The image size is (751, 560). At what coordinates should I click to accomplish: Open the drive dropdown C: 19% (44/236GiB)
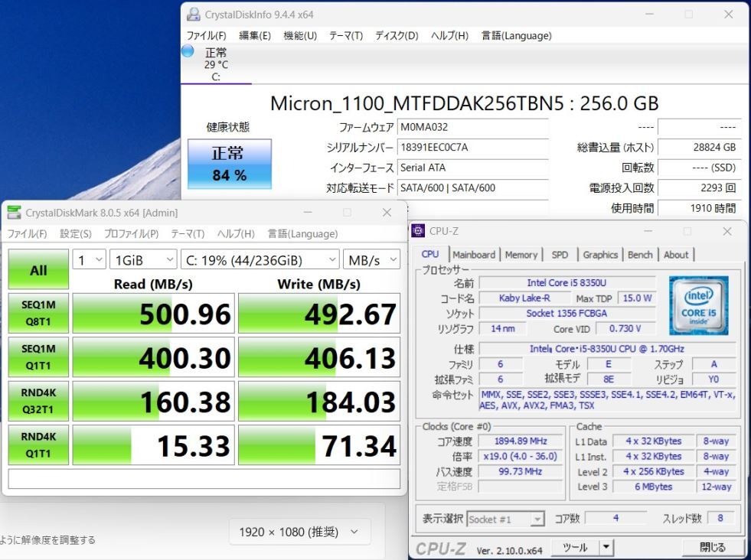(260, 260)
